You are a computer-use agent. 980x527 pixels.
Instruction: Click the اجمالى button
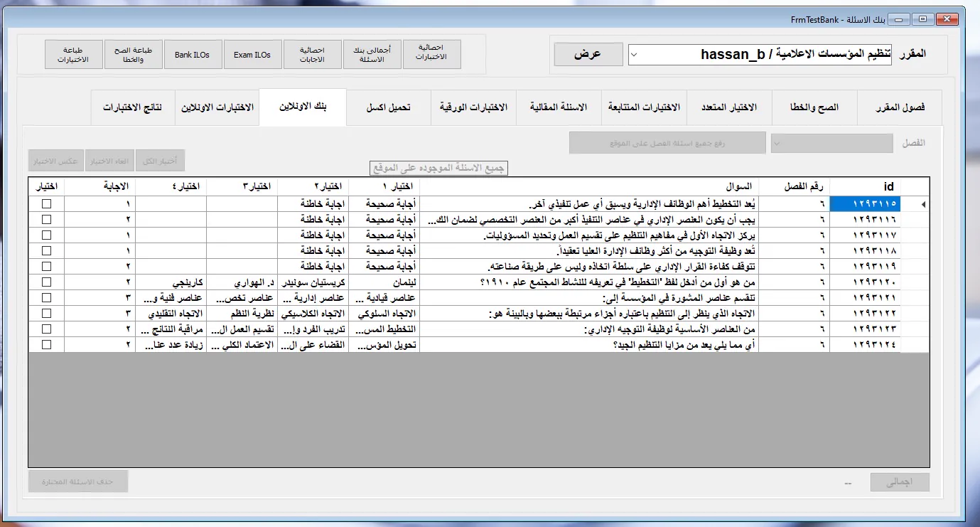tap(900, 482)
